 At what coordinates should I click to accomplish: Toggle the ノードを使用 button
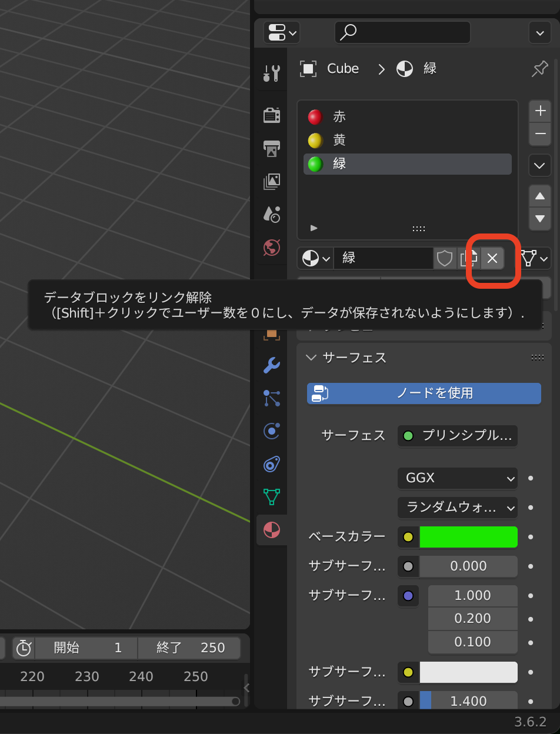tap(424, 393)
